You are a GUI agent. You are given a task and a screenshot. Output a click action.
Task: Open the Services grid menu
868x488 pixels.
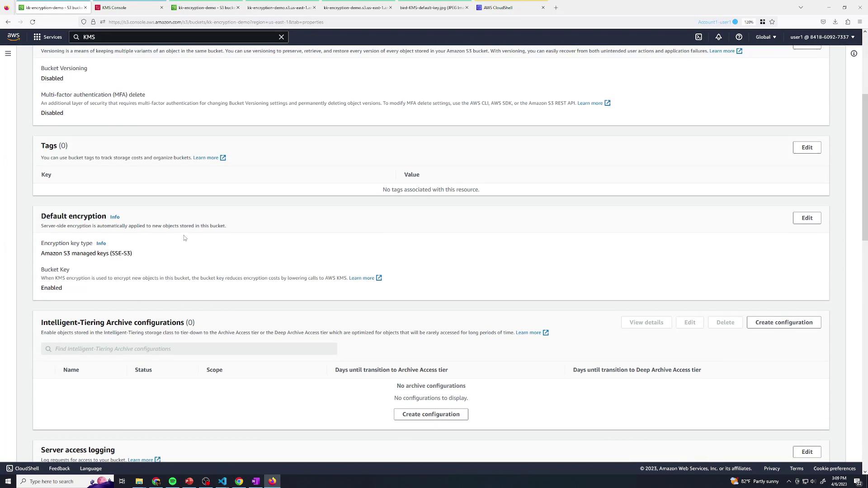(47, 37)
